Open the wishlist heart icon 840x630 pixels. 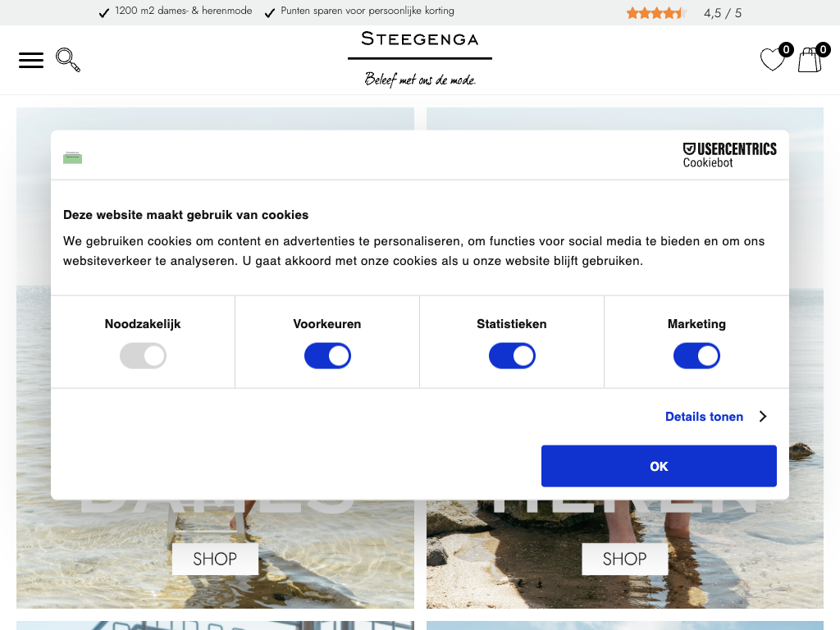[773, 59]
